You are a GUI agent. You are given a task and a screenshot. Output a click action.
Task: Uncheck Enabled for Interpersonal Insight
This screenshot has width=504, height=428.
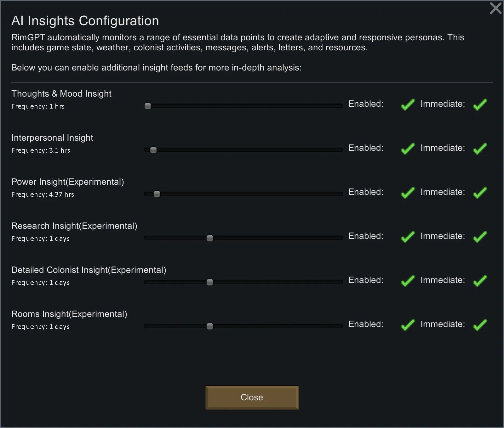click(408, 149)
